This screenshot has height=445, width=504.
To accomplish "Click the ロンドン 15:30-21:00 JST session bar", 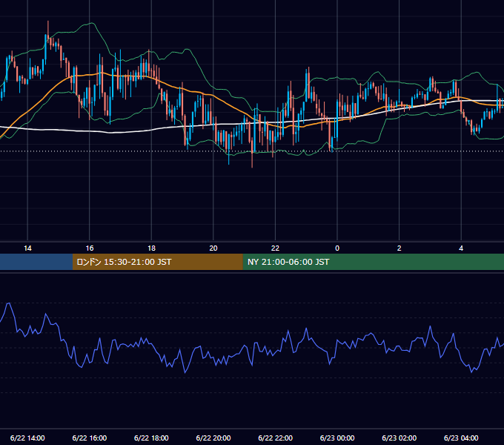I will tap(157, 262).
